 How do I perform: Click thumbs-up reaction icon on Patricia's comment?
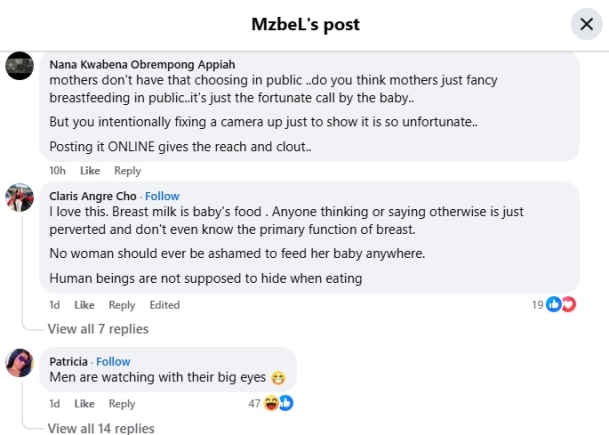click(285, 403)
